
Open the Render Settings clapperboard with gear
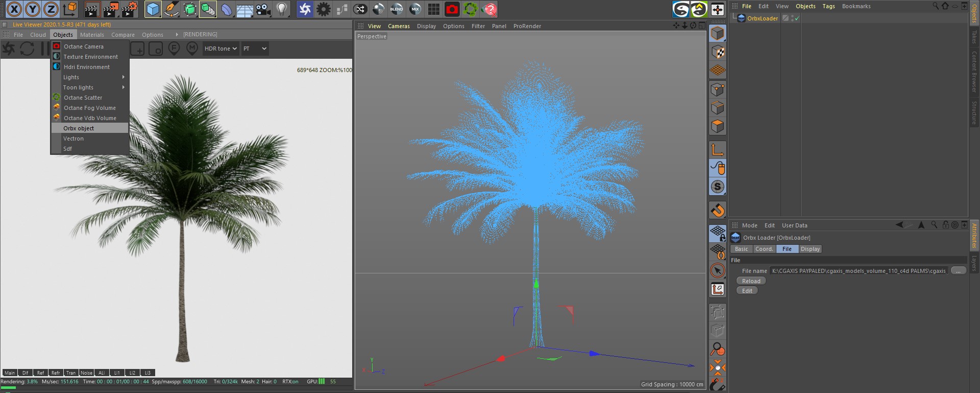tap(129, 9)
